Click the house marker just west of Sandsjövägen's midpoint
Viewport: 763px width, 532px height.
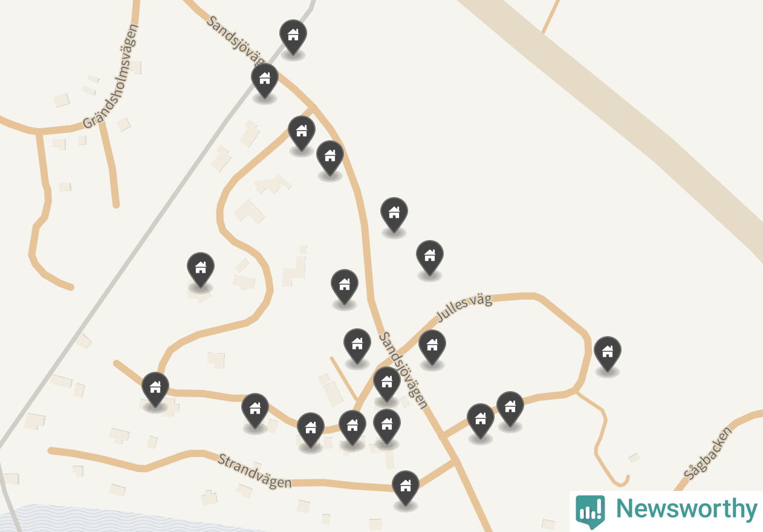coord(345,286)
